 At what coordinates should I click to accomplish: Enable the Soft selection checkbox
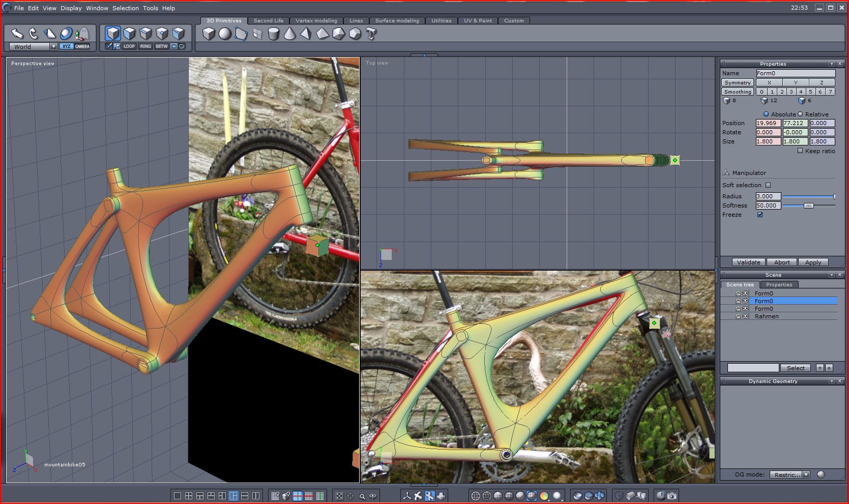click(768, 185)
